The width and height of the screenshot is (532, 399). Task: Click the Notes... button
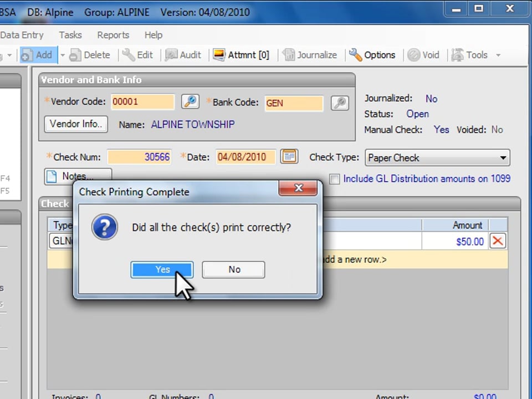pos(78,176)
